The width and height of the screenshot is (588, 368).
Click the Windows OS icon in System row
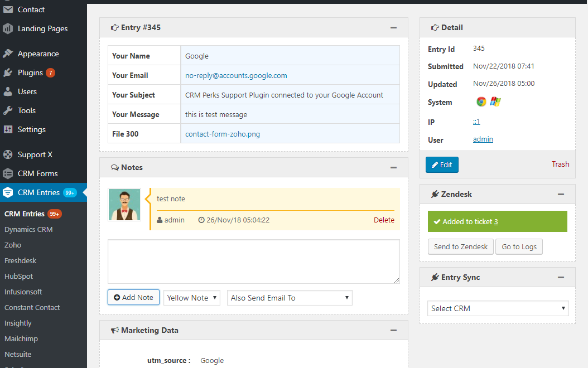pos(495,101)
